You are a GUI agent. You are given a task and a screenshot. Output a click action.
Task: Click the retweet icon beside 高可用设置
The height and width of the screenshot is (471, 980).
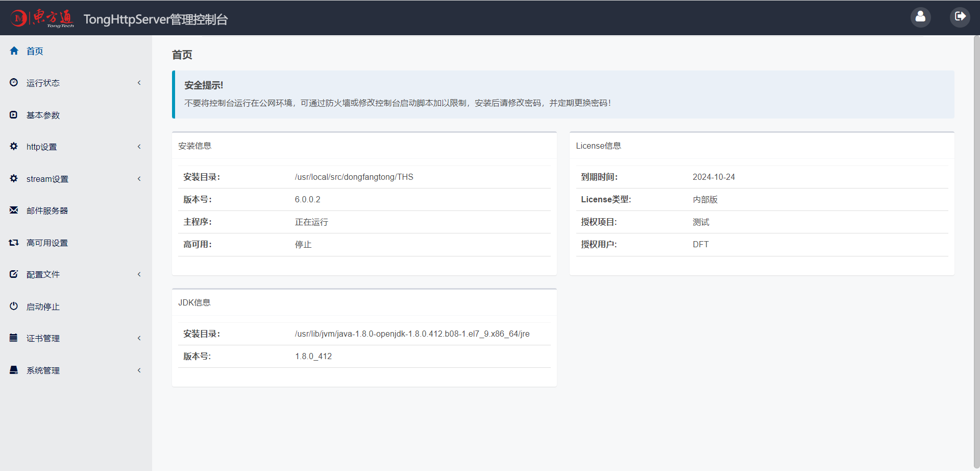[x=14, y=242]
